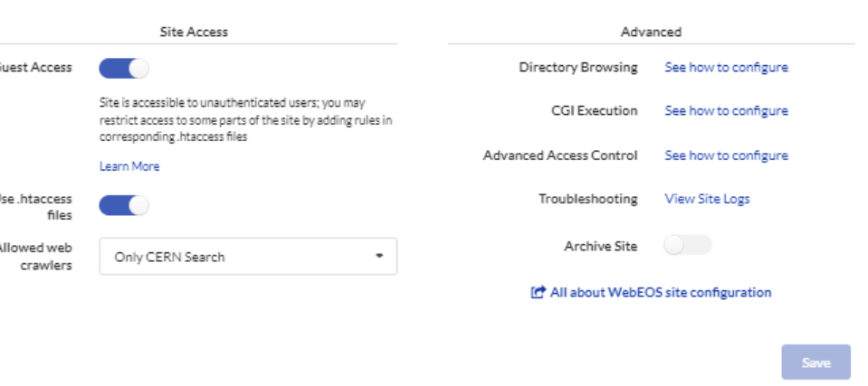Click the Allowed web crawlers label

point(36,257)
